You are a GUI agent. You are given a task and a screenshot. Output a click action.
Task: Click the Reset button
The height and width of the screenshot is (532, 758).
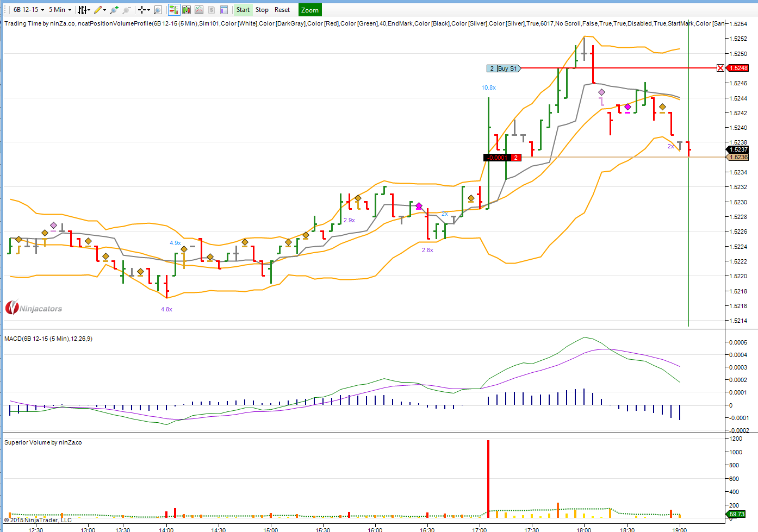[x=282, y=10]
